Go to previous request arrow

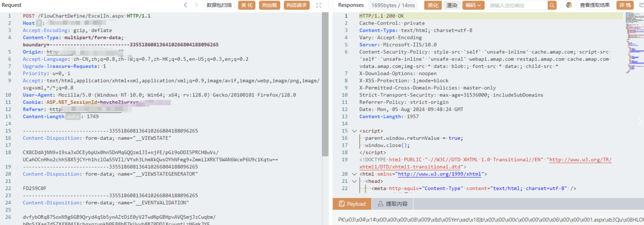[186, 5]
